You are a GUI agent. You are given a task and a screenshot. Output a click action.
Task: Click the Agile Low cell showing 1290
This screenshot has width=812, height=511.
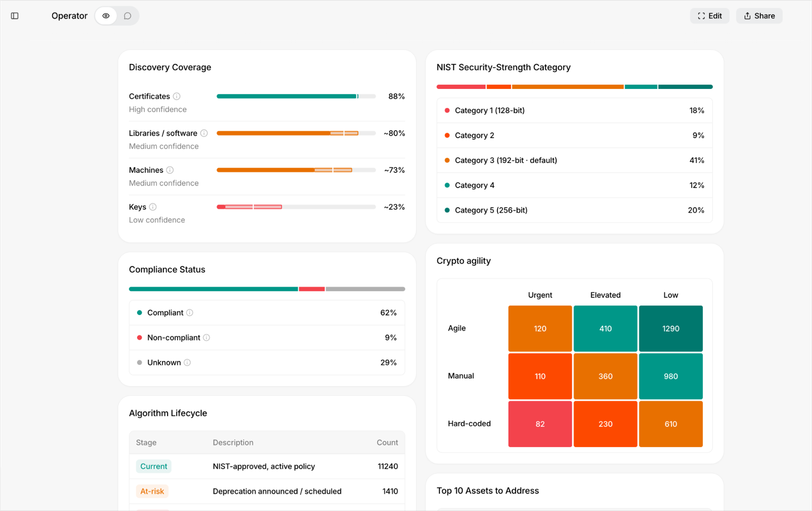[x=671, y=329]
